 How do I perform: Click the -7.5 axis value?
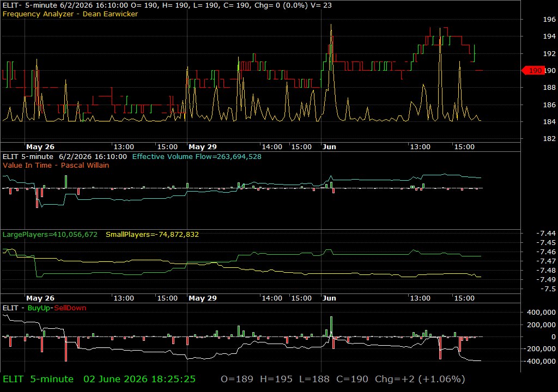(x=548, y=289)
